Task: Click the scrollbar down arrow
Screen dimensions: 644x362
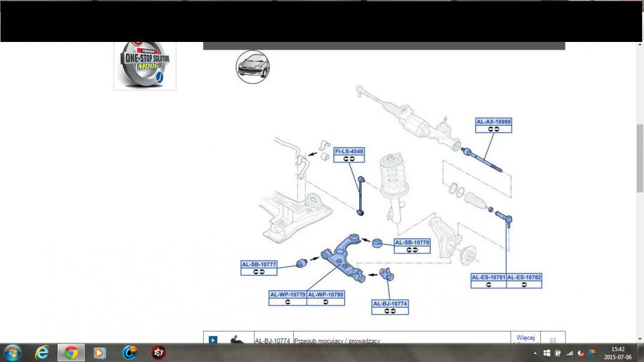Action: (640, 339)
